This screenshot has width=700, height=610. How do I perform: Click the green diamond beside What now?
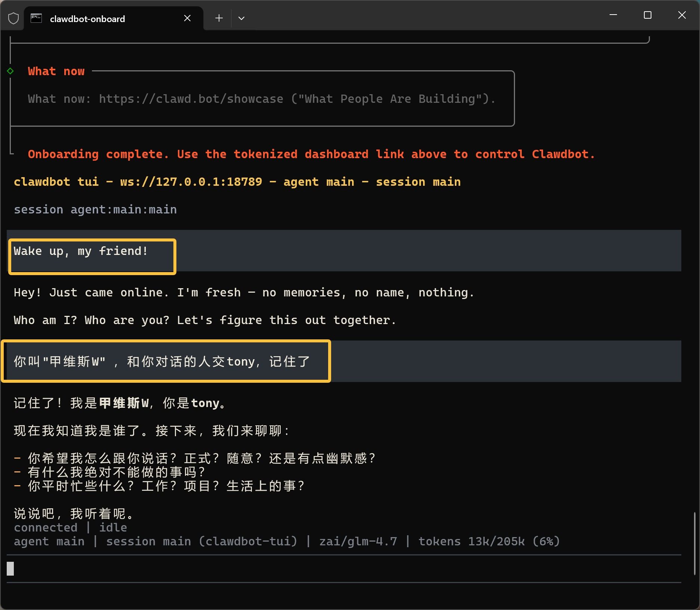tap(10, 71)
